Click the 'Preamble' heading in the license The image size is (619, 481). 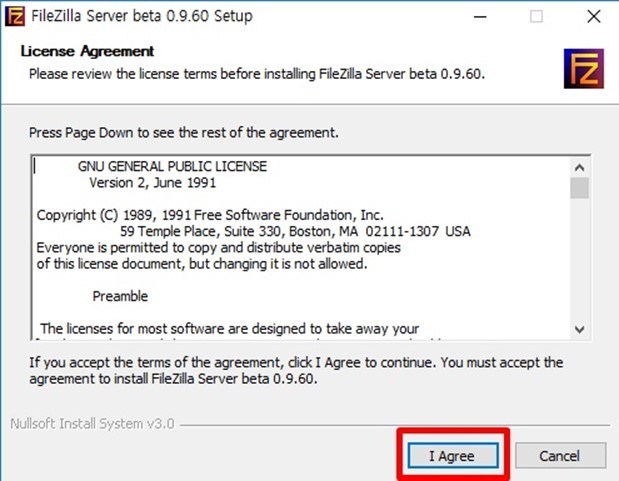point(120,296)
